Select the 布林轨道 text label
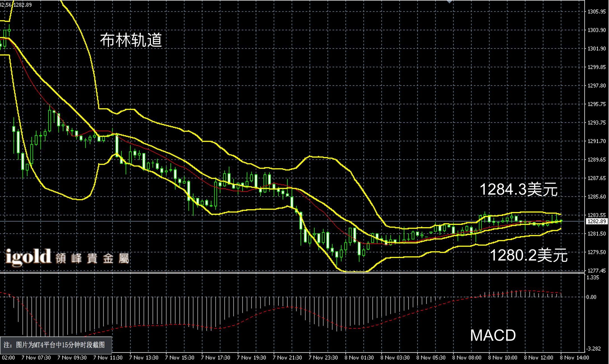 tap(131, 40)
